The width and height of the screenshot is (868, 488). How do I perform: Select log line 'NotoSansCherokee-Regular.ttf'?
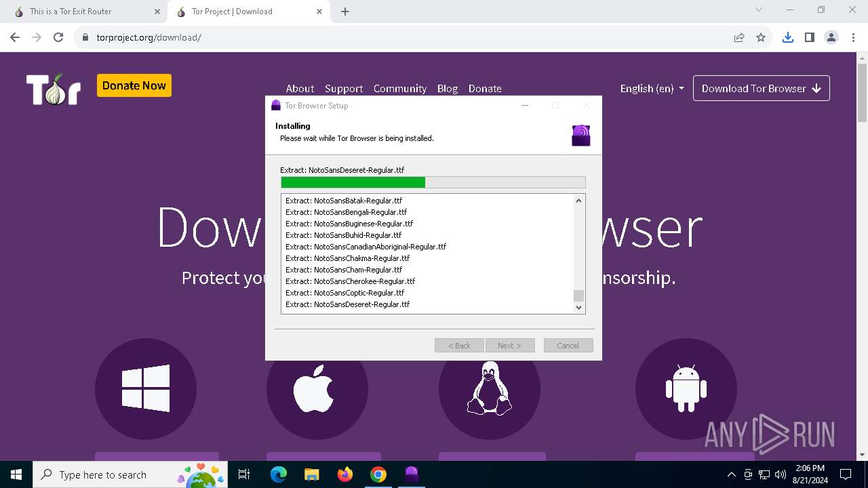[350, 281]
